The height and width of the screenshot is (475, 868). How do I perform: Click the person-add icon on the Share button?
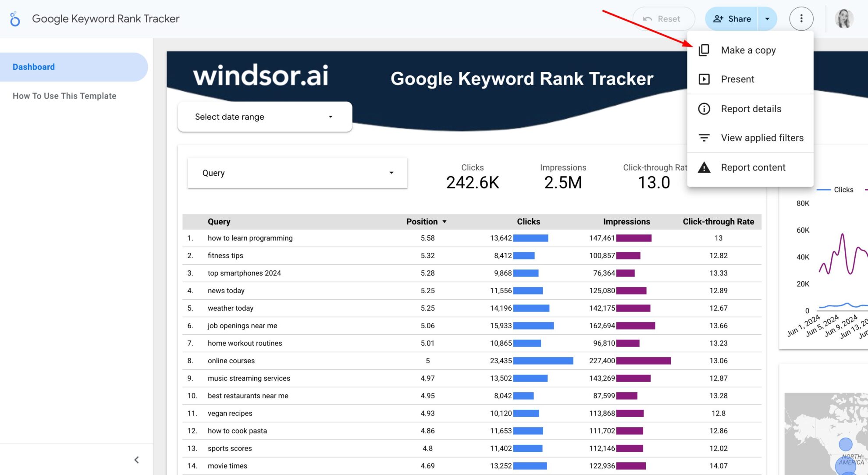718,18
